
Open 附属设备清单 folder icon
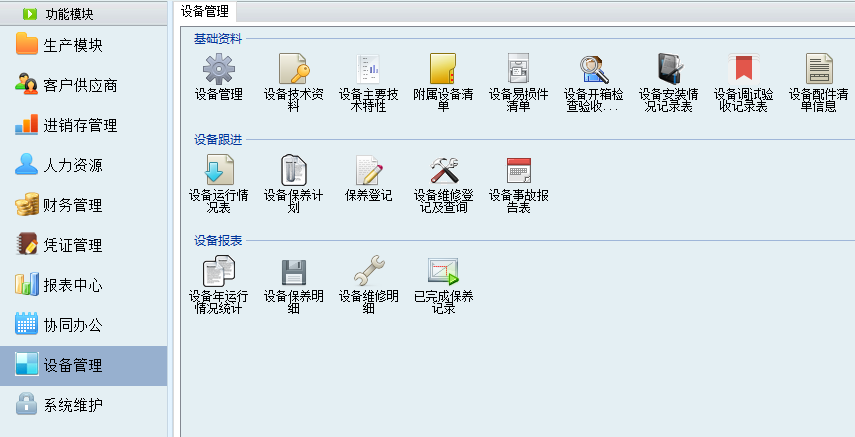point(443,69)
